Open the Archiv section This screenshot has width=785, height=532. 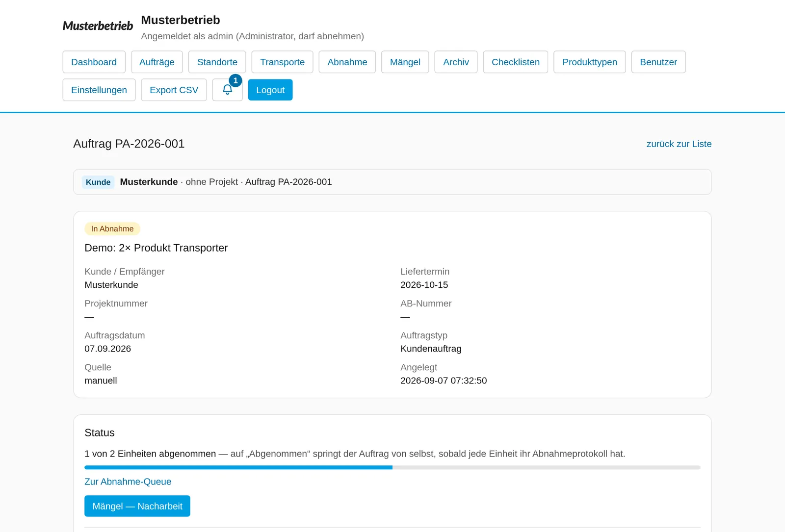(x=456, y=62)
